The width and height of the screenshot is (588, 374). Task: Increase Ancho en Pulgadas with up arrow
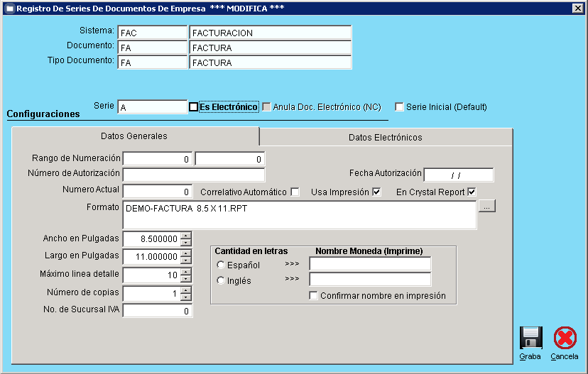(186, 236)
